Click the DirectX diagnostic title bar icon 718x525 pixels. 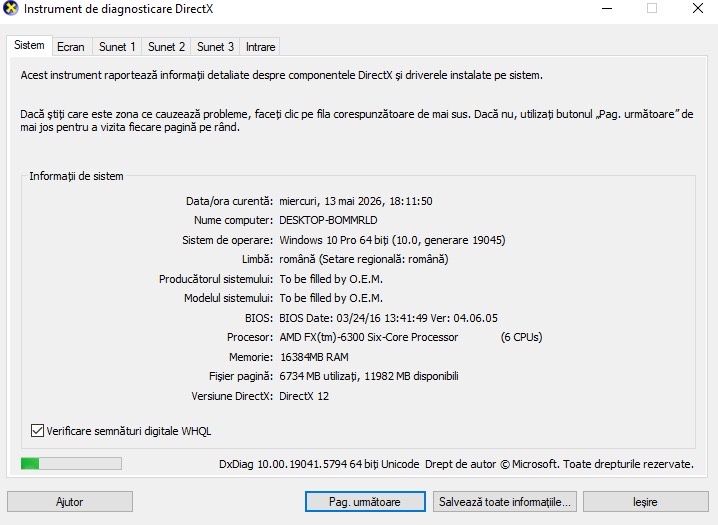pos(10,9)
